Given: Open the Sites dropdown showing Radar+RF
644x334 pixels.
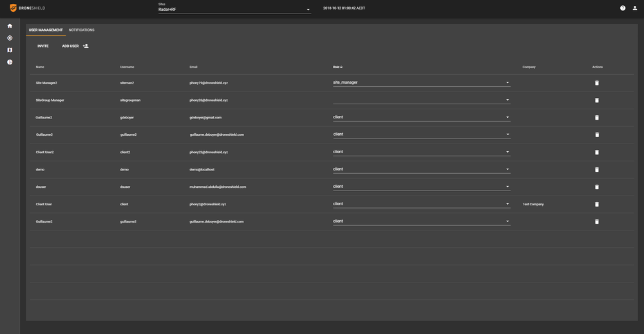Looking at the screenshot, I should tap(234, 10).
